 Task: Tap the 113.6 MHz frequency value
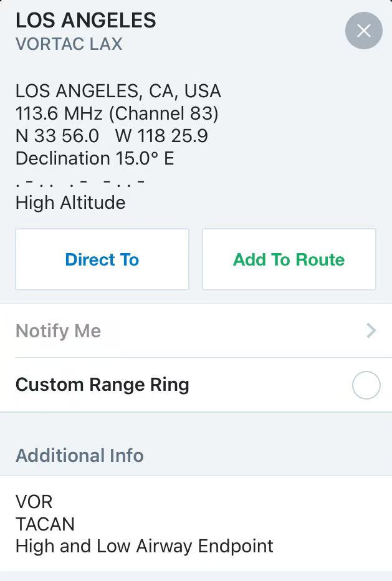[x=60, y=113]
